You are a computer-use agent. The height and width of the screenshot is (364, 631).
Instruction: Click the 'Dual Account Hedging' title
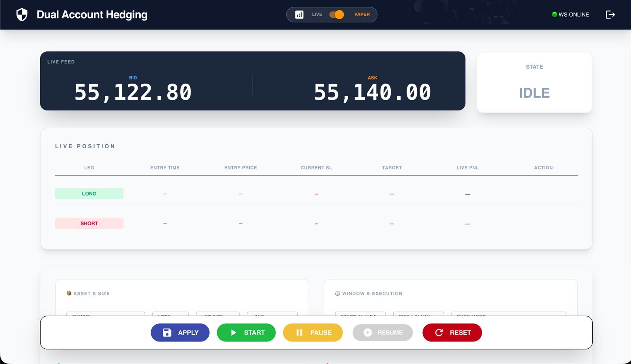tap(92, 15)
